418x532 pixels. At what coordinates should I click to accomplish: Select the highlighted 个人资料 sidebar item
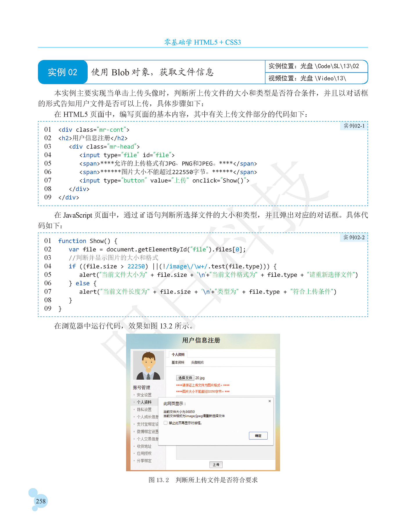coord(144,402)
